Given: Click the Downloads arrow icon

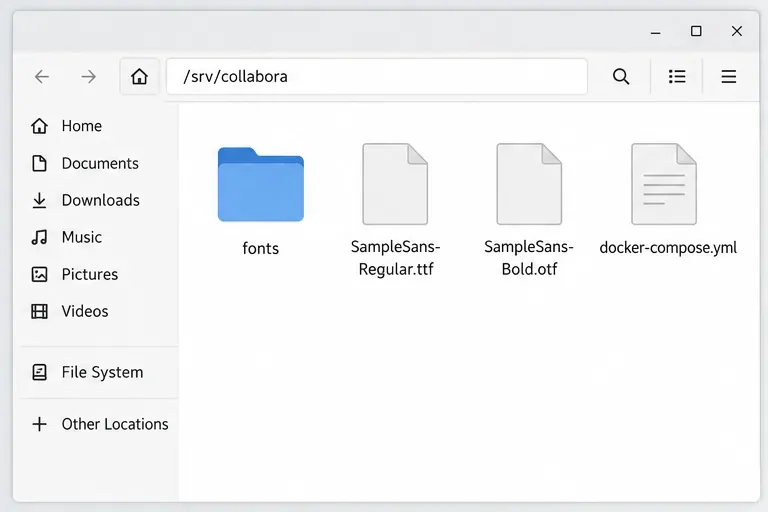Looking at the screenshot, I should click(x=40, y=200).
